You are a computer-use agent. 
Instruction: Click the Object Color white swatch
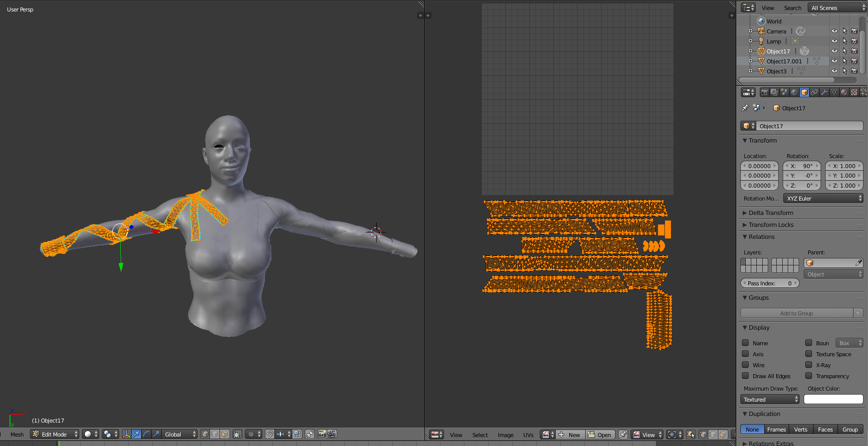[x=833, y=399]
